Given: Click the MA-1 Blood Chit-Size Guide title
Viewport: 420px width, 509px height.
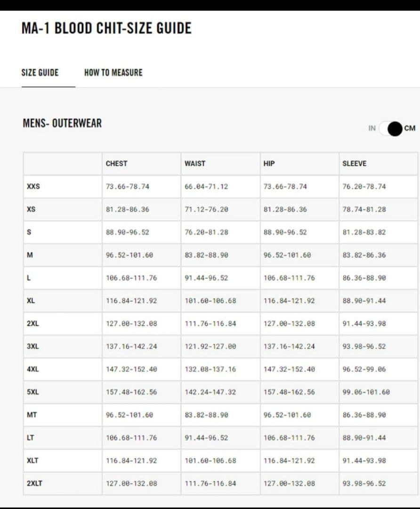Looking at the screenshot, I should (x=106, y=28).
